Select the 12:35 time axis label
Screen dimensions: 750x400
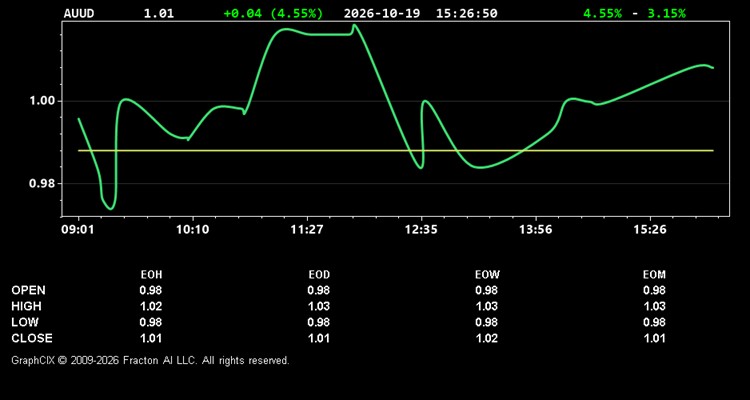coord(421,230)
